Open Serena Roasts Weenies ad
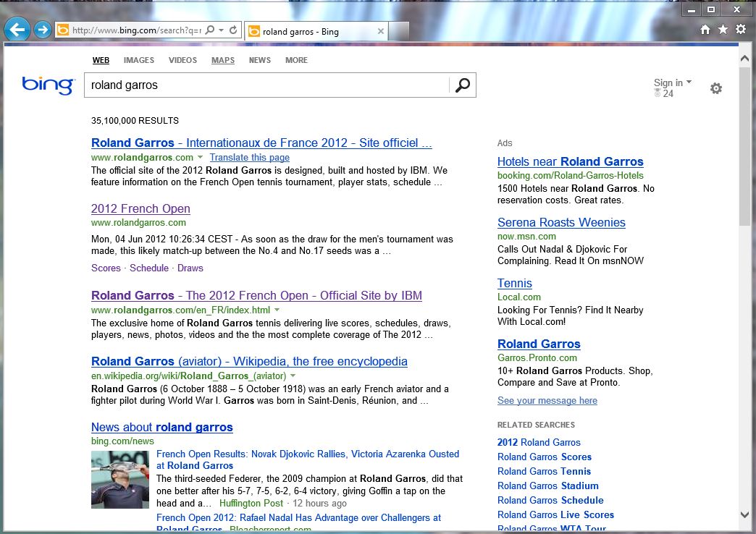Screen dimensions: 756x534 pyautogui.click(x=561, y=223)
